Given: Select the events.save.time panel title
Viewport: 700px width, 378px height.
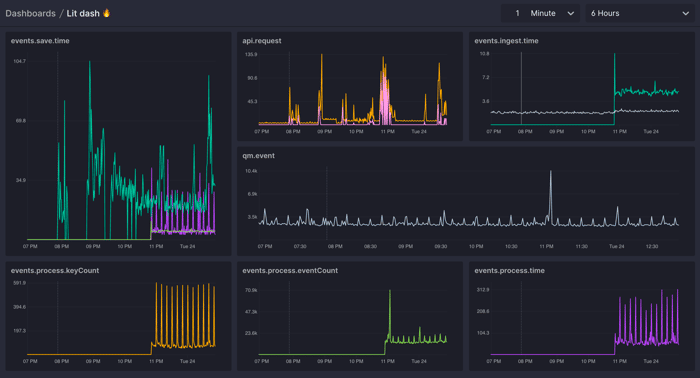Looking at the screenshot, I should [40, 41].
